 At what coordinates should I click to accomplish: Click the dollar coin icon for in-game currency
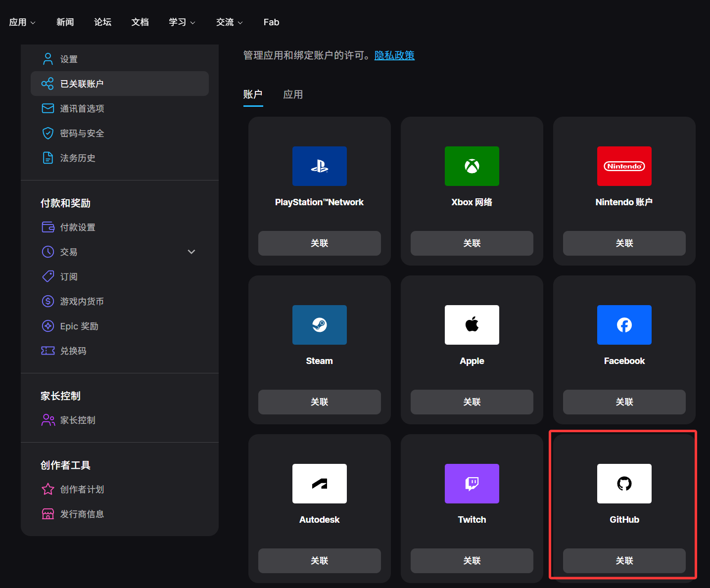[48, 301]
